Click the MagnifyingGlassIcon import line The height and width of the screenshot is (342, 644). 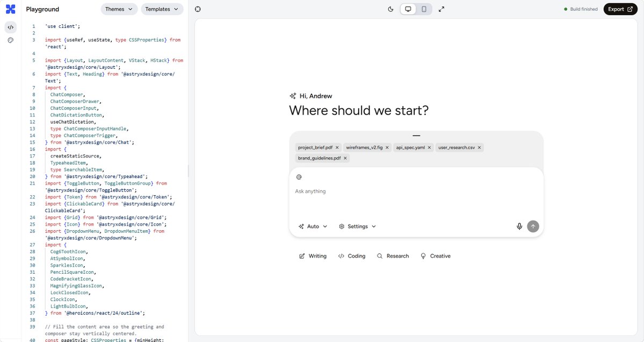point(77,286)
